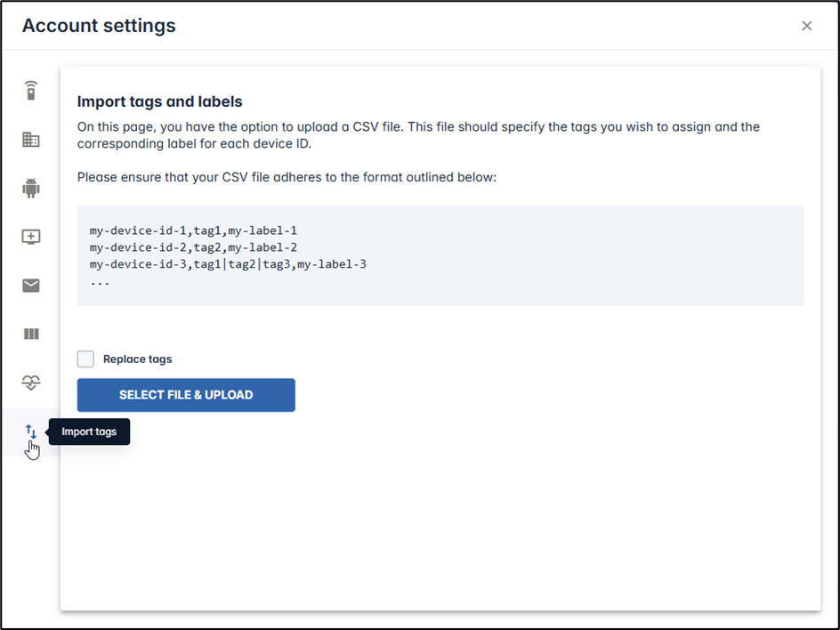Select the Android robot sidebar icon
Viewport: 840px width, 630px height.
31,188
